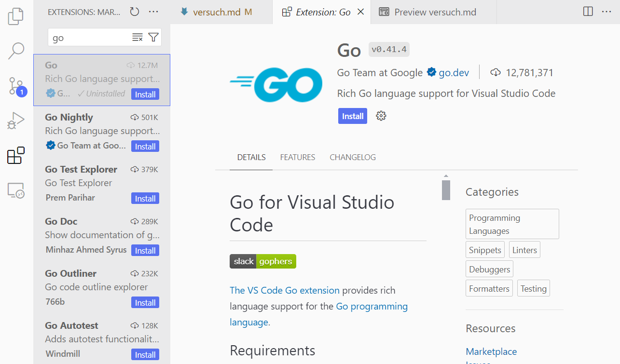Select Go Nightly in extensions list
620x364 pixels.
pos(102,132)
